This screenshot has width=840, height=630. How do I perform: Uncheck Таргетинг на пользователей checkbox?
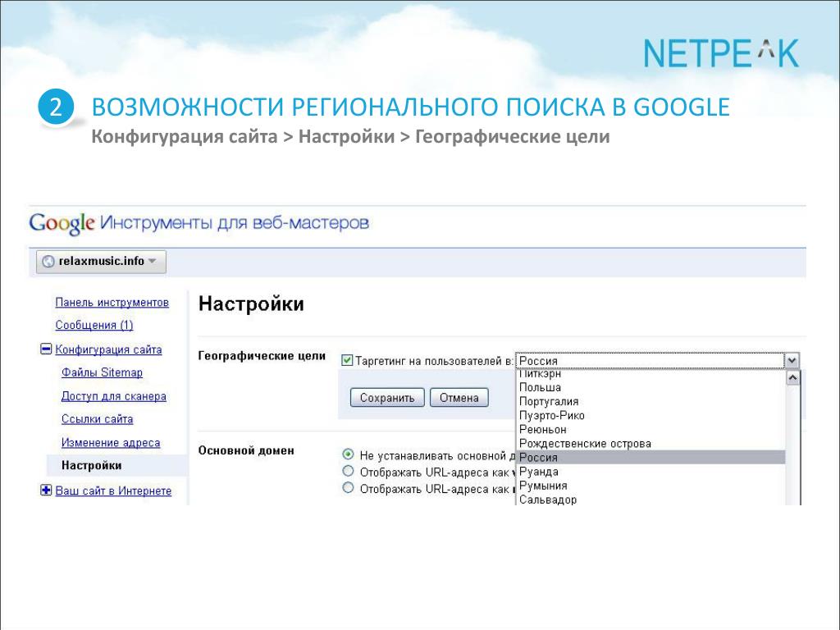(347, 361)
